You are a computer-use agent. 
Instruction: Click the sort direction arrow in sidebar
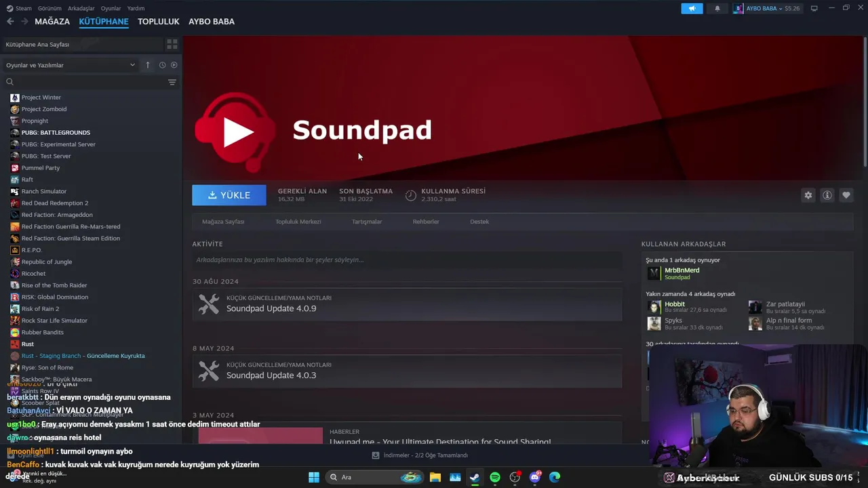[148, 65]
